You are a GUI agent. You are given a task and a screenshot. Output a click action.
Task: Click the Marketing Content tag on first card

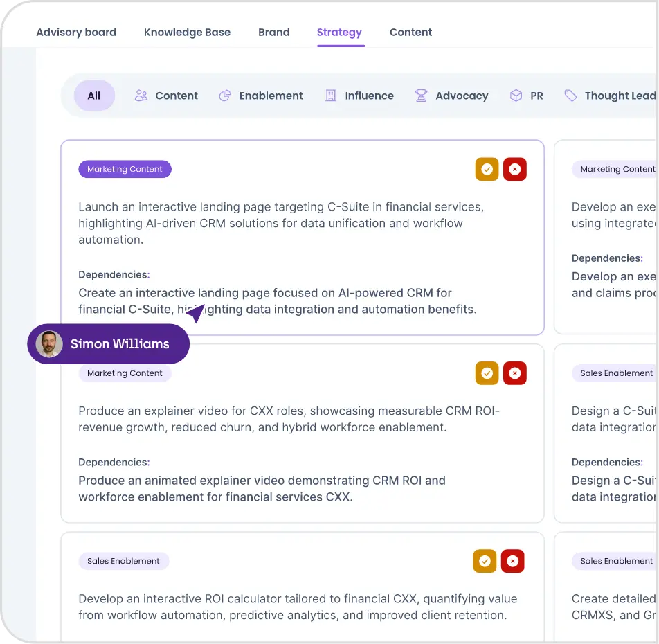click(x=125, y=169)
